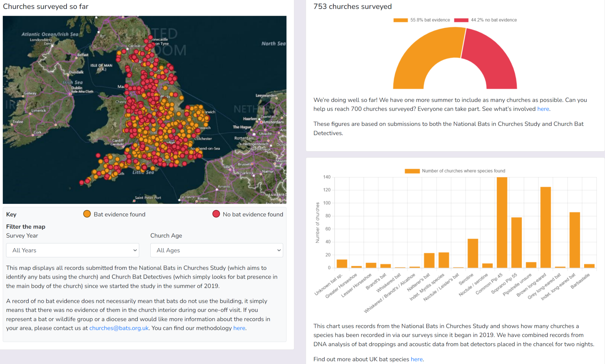Open the Church Age "All Ages" dropdown
This screenshot has width=605, height=364.
pos(217,250)
